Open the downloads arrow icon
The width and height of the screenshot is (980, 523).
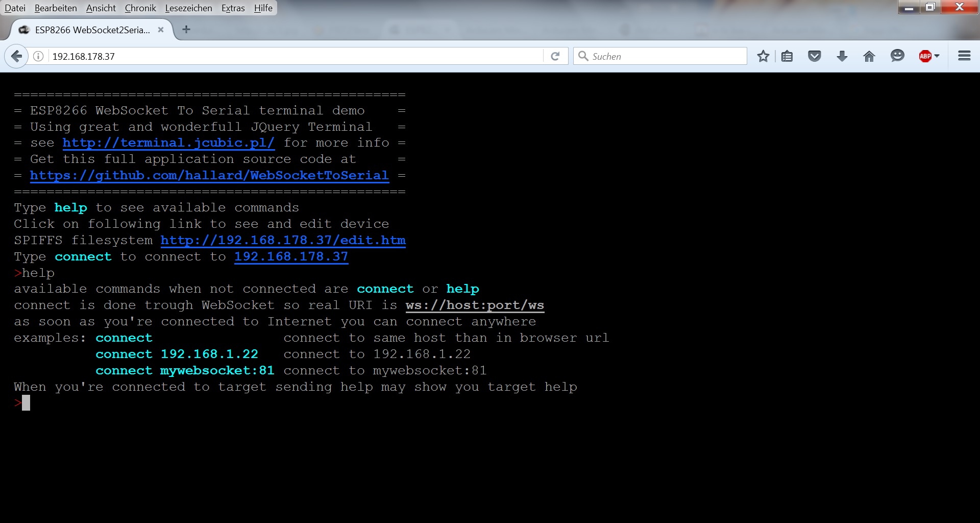coord(842,56)
